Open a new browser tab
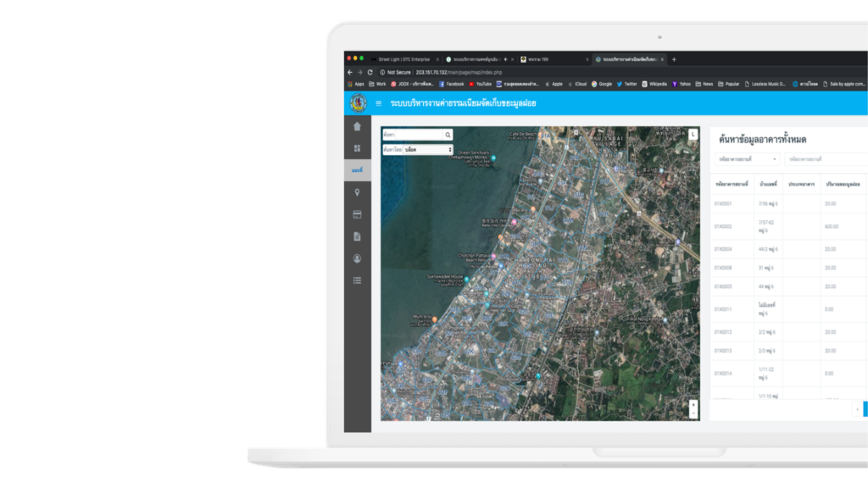 (674, 59)
